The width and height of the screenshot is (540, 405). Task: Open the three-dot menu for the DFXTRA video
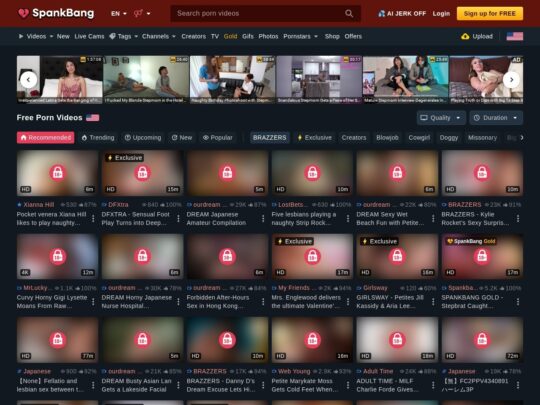(178, 218)
